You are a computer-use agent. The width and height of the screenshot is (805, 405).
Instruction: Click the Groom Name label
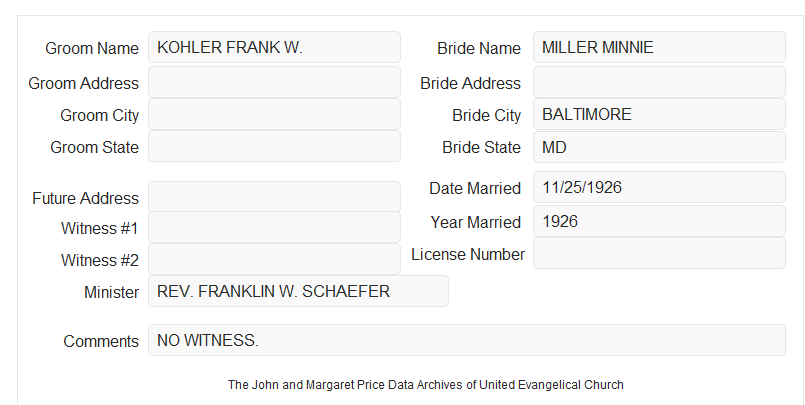92,48
